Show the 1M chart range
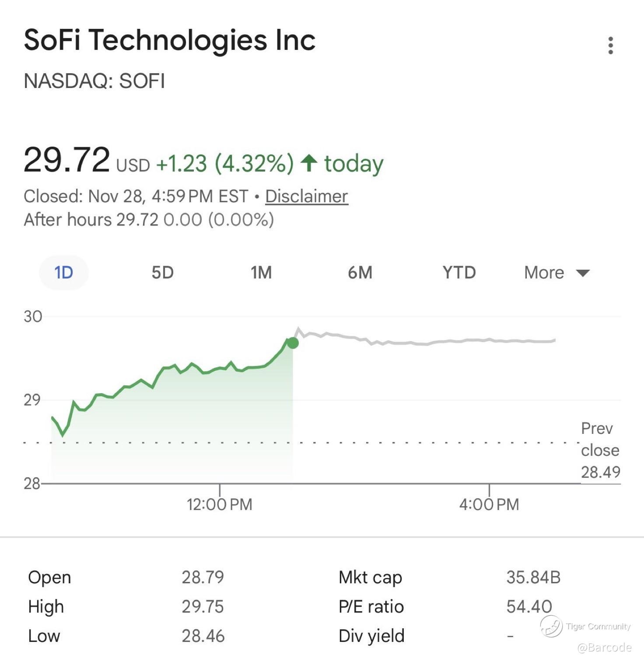This screenshot has width=644, height=662. pos(261,272)
